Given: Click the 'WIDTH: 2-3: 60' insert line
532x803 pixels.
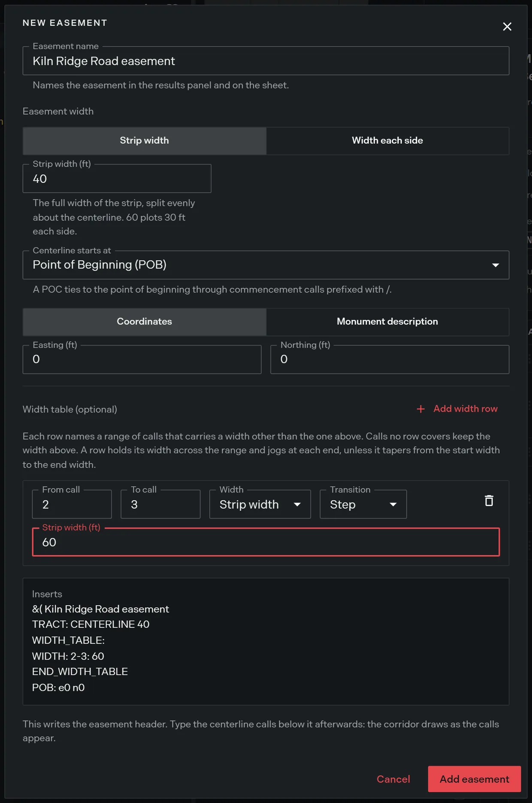Looking at the screenshot, I should click(68, 656).
